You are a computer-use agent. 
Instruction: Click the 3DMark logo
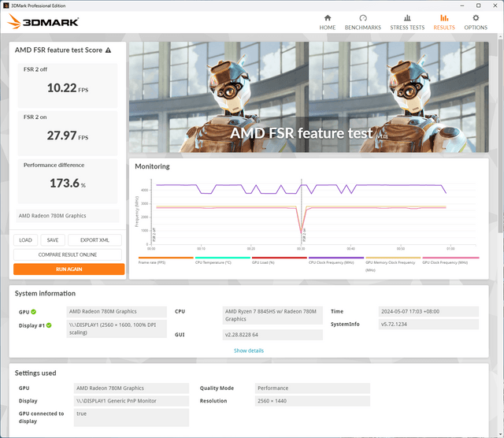pos(43,22)
